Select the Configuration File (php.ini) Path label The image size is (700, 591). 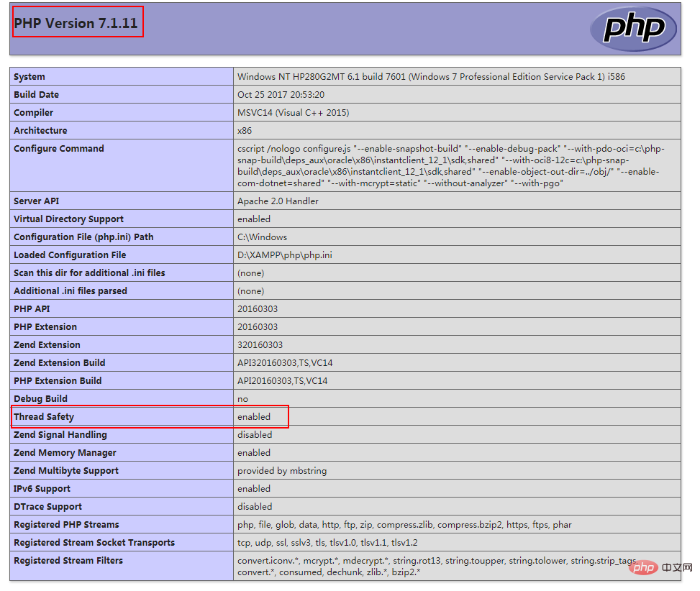pyautogui.click(x=83, y=237)
